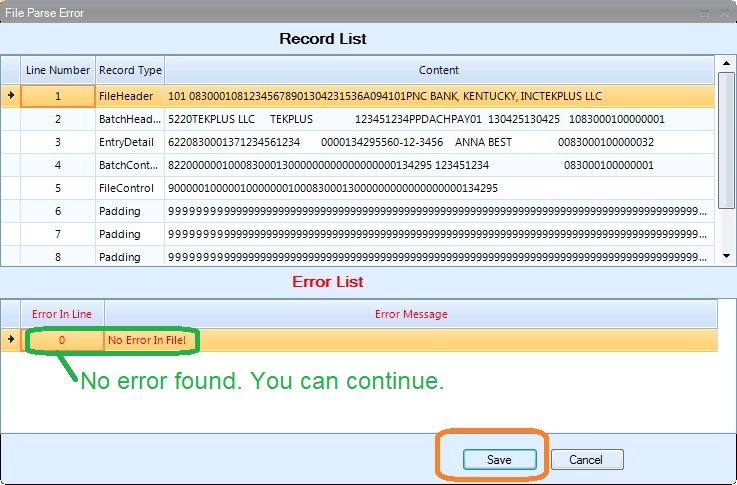737x485 pixels.
Task: Select the FileControl record row
Action: [130, 188]
